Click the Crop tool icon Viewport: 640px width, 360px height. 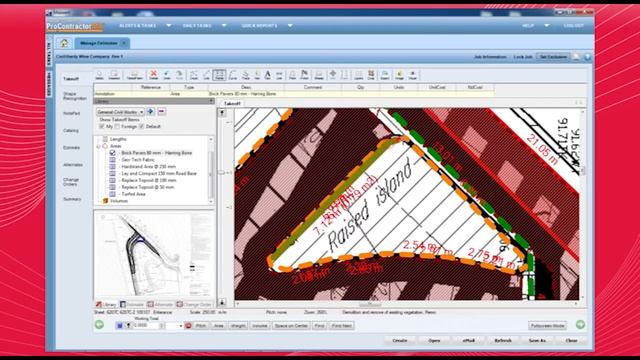pyautogui.click(x=371, y=75)
